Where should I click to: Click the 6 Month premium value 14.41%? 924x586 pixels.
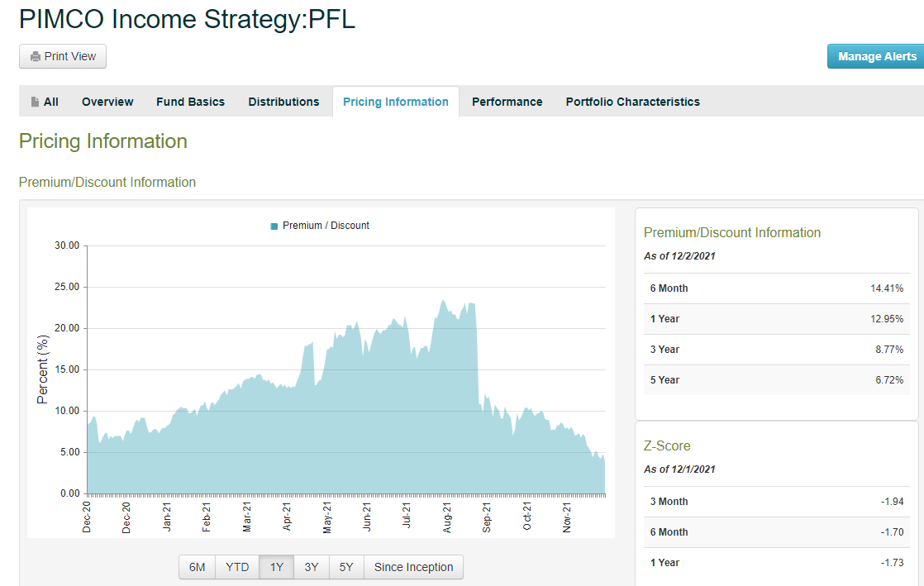[886, 288]
